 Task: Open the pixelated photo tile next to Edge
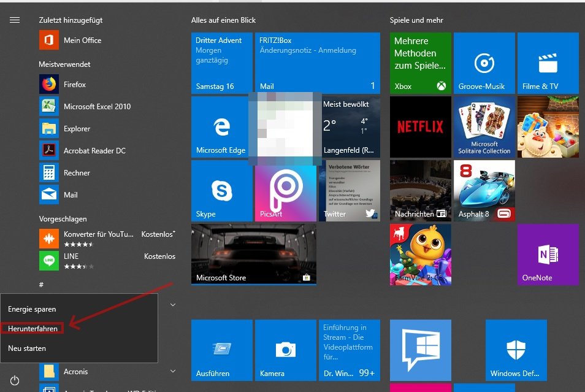(x=285, y=128)
